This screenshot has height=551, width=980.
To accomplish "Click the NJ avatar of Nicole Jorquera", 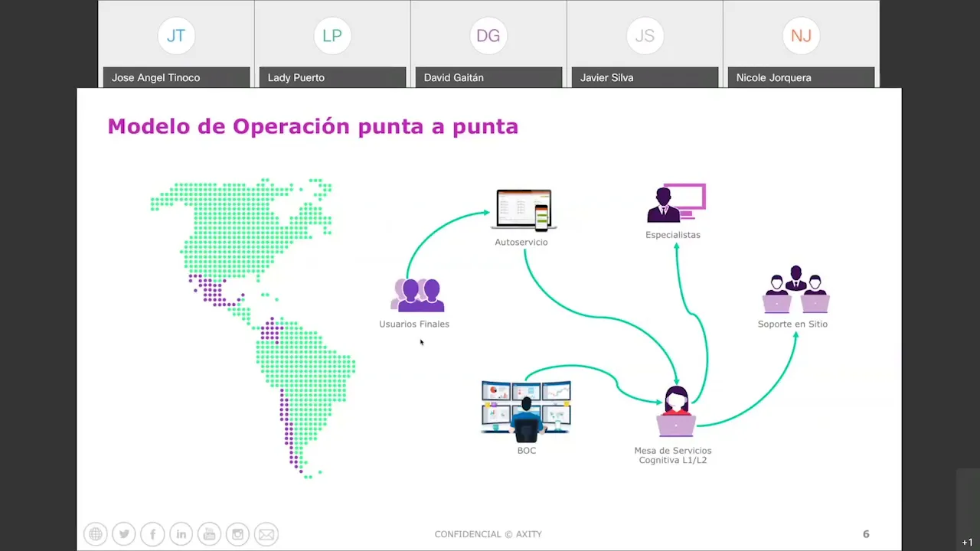I will pyautogui.click(x=801, y=36).
